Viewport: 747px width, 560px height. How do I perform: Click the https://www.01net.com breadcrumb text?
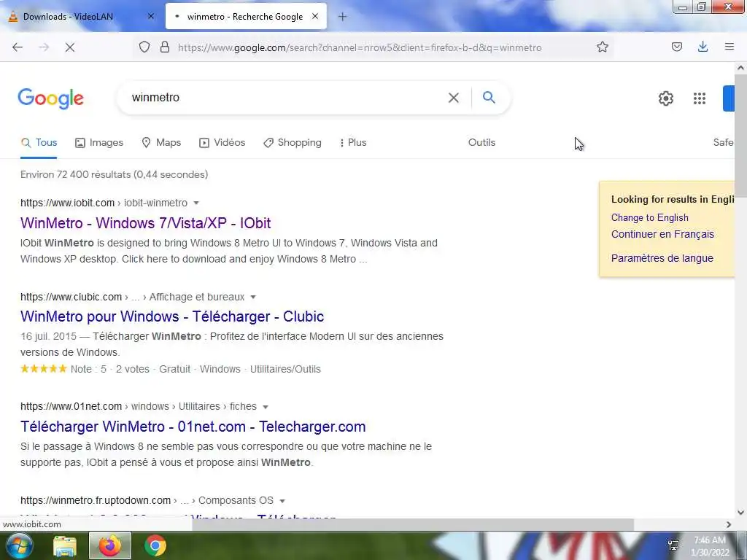click(71, 407)
